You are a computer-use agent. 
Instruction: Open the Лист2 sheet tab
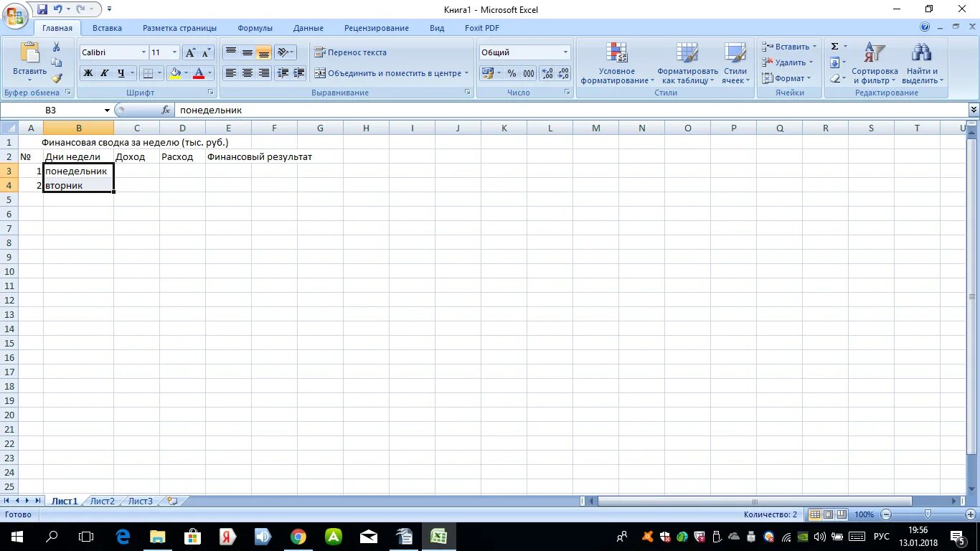pyautogui.click(x=102, y=501)
